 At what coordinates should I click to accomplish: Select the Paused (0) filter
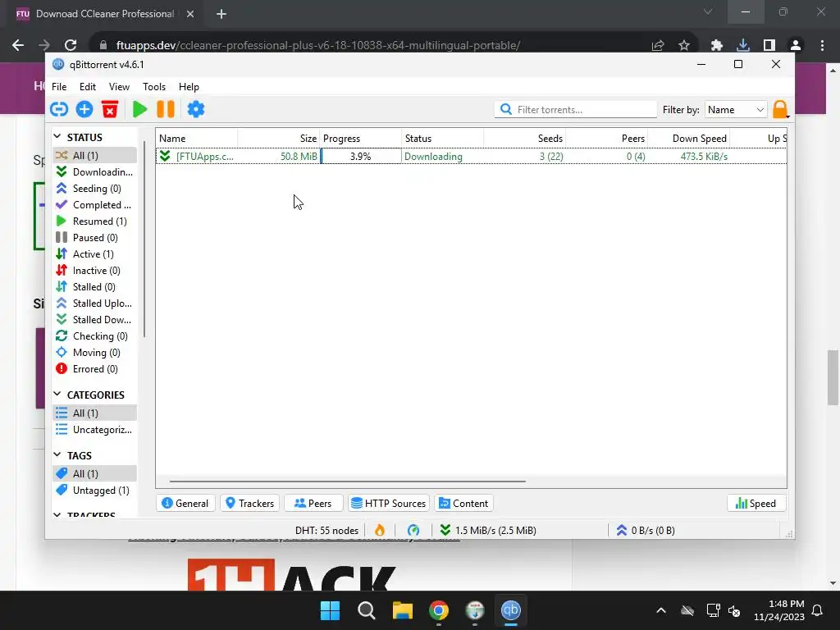pyautogui.click(x=95, y=238)
